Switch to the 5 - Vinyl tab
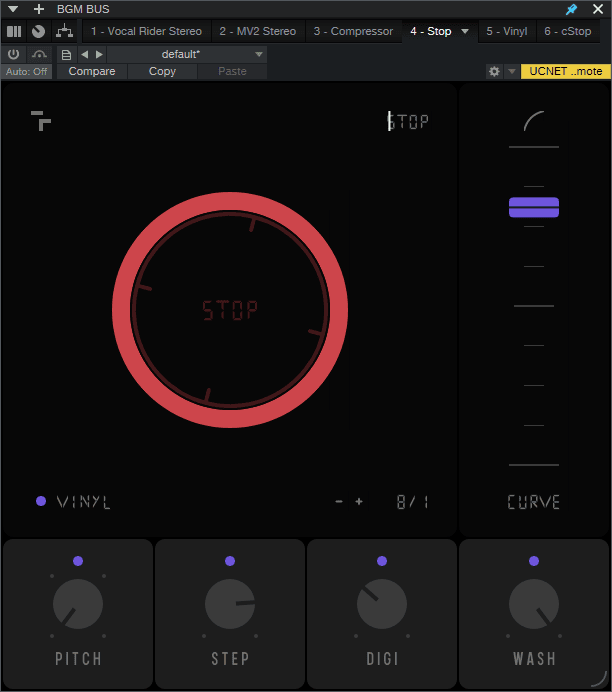 [507, 31]
